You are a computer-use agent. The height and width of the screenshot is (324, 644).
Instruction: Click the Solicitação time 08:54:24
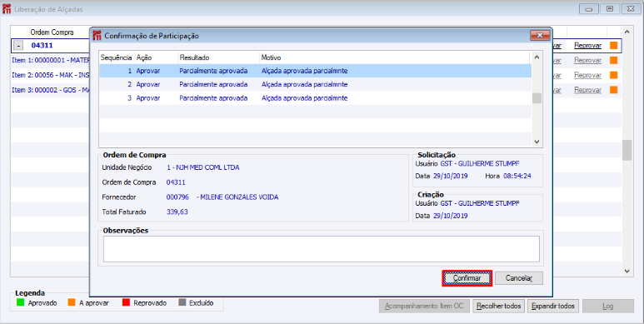[517, 176]
